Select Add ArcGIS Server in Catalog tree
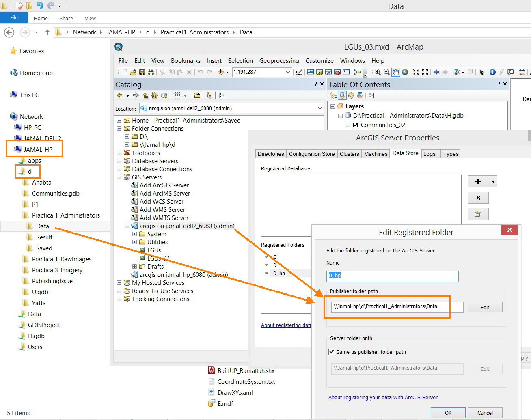Image resolution: width=531 pixels, height=420 pixels. (164, 185)
